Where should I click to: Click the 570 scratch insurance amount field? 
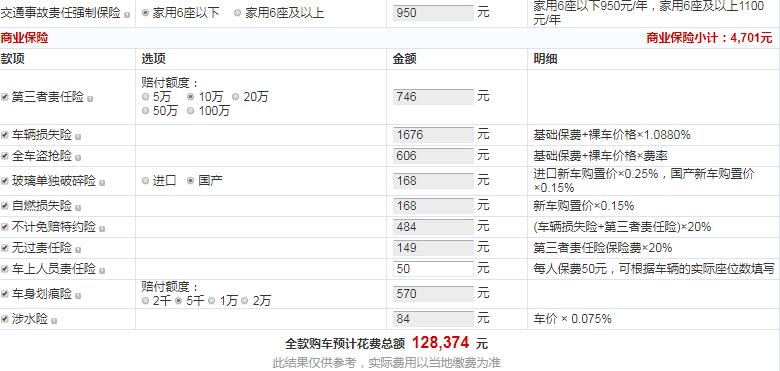click(433, 294)
